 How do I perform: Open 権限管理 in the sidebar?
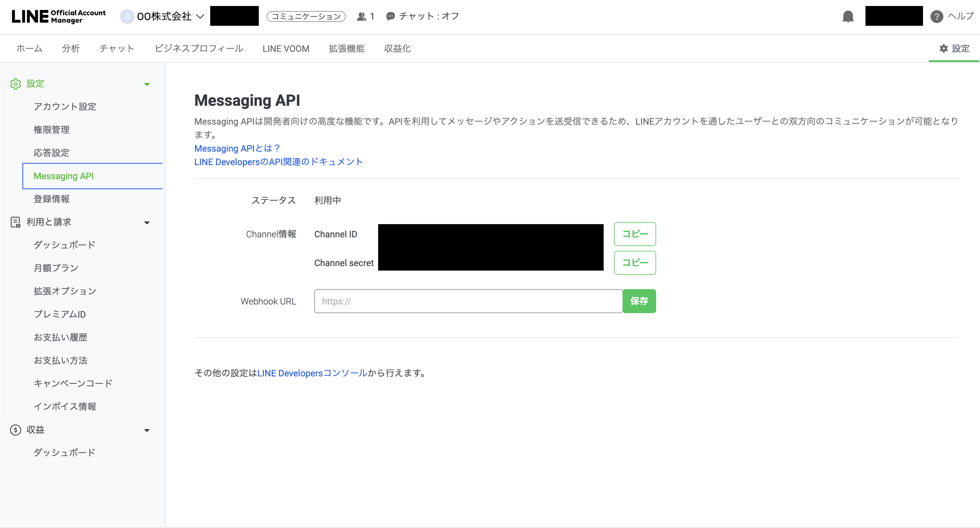[52, 130]
